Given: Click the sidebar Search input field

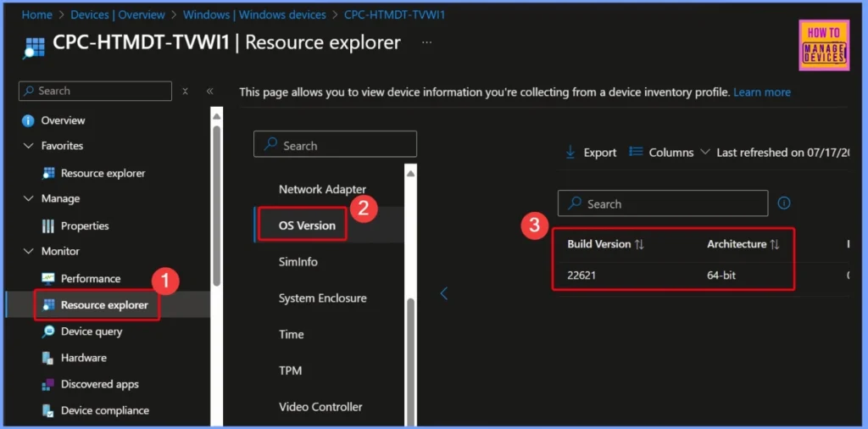Looking at the screenshot, I should click(x=95, y=92).
